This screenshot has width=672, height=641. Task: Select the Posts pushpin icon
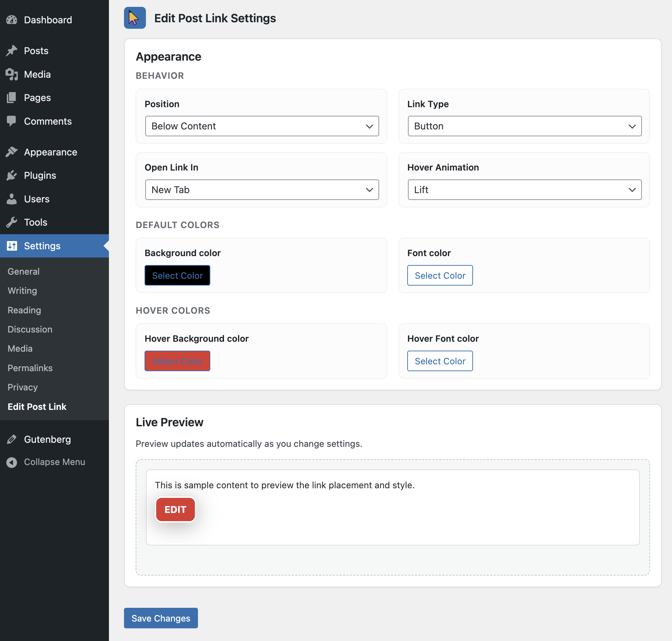12,50
